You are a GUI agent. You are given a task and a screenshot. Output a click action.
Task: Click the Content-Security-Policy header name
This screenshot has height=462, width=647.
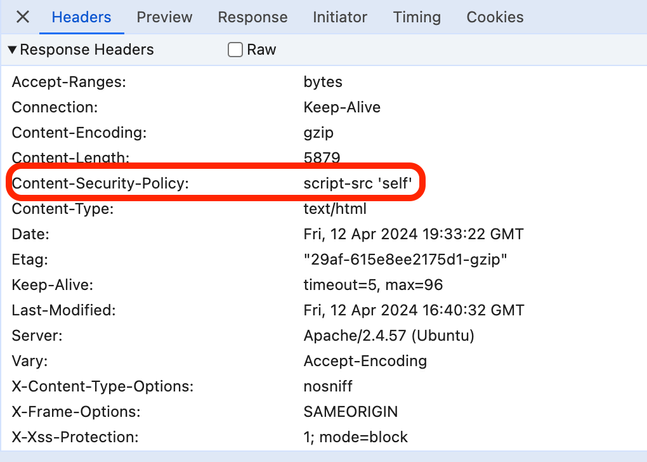click(100, 184)
